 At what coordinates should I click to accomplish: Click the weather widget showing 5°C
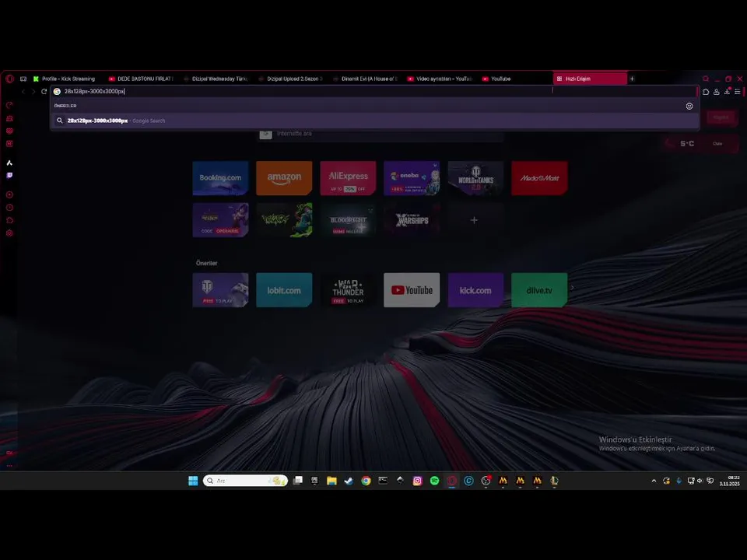(x=700, y=143)
